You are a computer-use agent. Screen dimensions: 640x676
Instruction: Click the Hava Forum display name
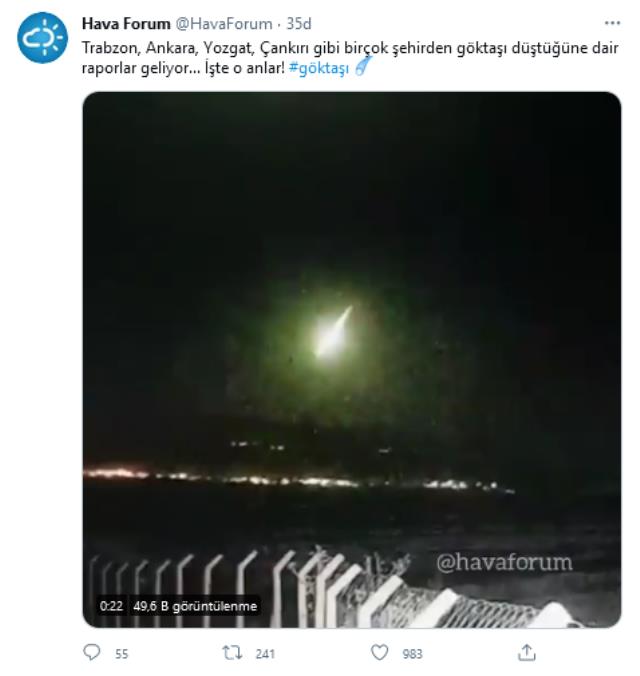click(x=126, y=24)
